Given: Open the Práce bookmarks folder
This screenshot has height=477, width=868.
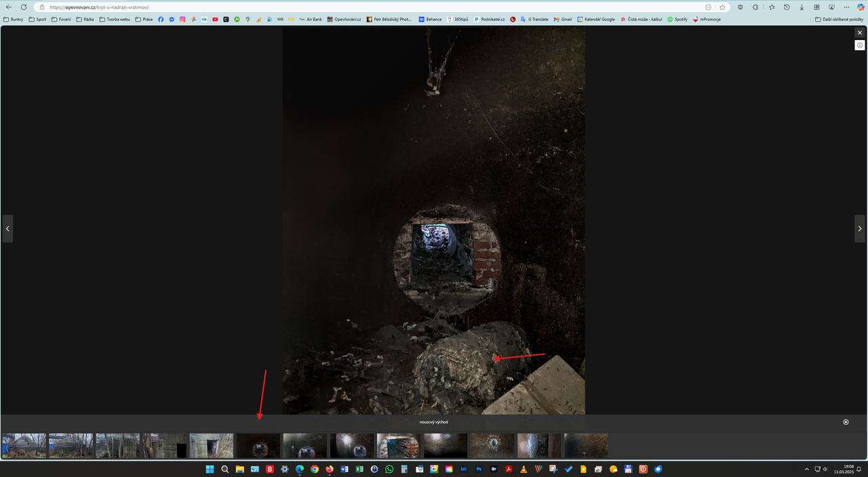Looking at the screenshot, I should pyautogui.click(x=144, y=19).
